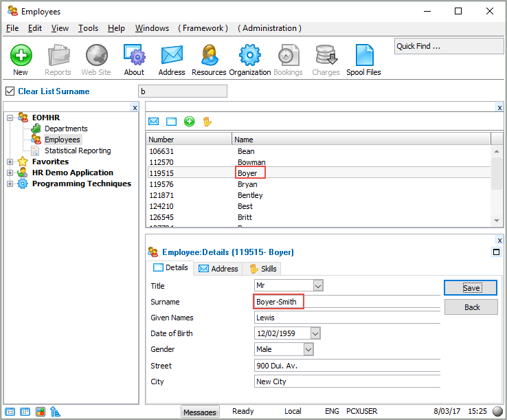
Task: Click the hand icon above employee list
Action: [207, 122]
